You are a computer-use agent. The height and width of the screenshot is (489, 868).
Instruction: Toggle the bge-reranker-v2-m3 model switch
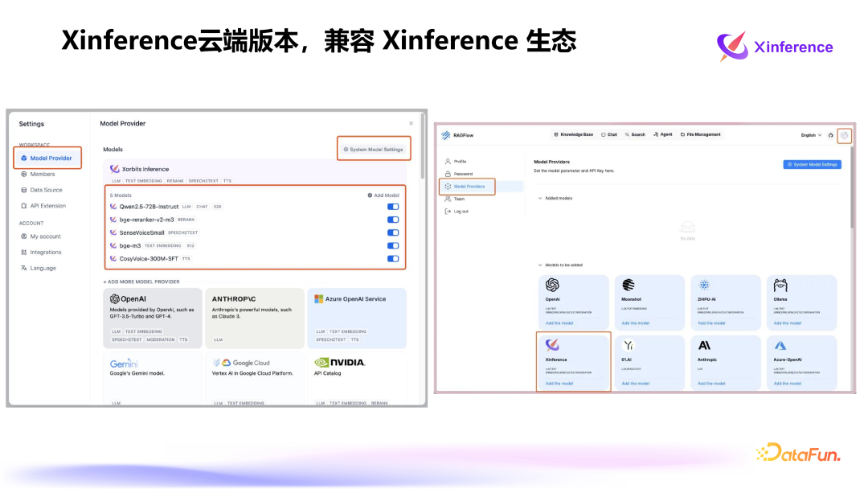pyautogui.click(x=391, y=220)
